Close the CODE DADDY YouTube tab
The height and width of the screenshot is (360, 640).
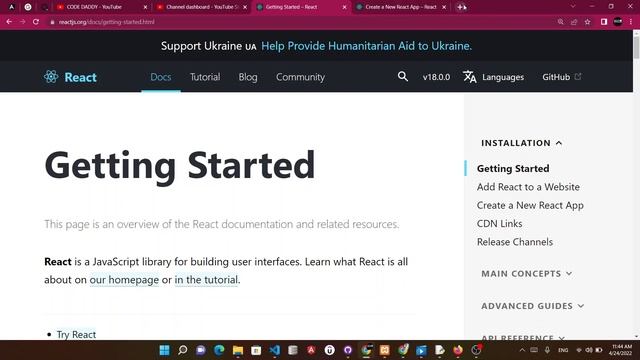click(x=145, y=7)
